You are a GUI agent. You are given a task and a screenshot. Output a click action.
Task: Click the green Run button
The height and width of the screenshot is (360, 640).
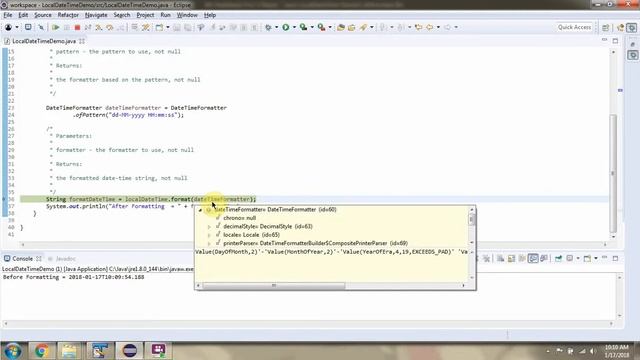286,27
